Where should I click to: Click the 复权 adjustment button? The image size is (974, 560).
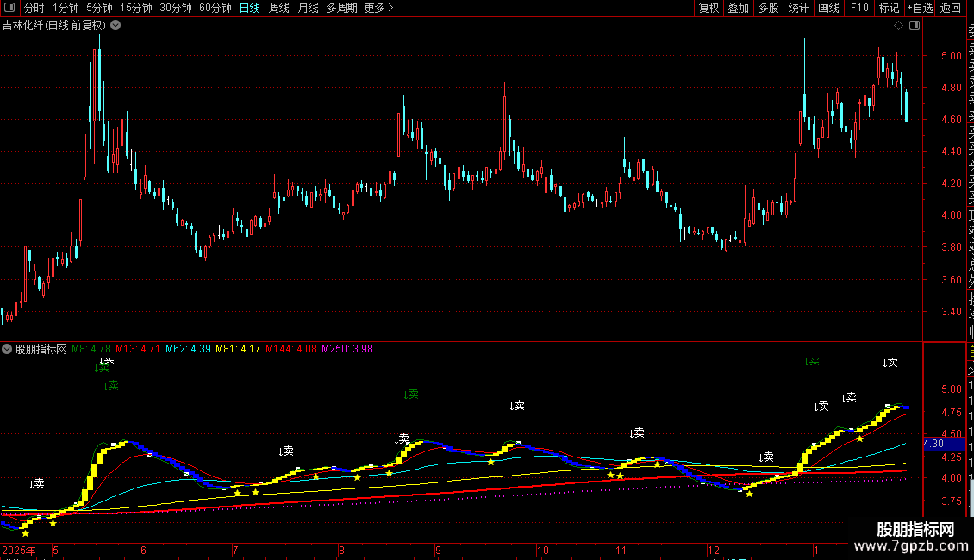point(709,8)
